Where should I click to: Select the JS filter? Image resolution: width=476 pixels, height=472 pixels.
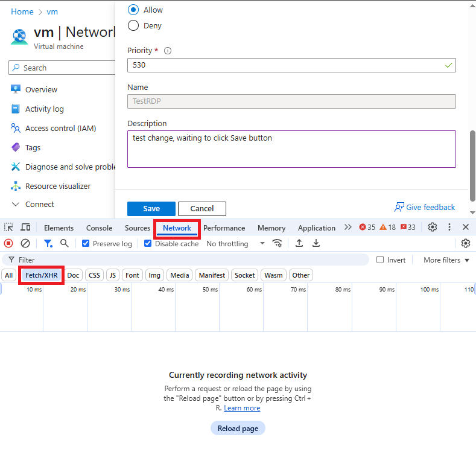tap(113, 275)
